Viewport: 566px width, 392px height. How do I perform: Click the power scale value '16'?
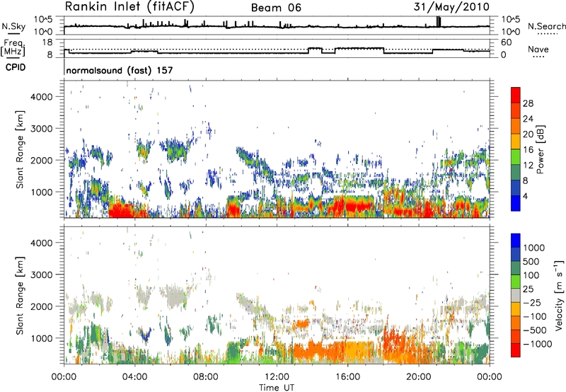528,150
